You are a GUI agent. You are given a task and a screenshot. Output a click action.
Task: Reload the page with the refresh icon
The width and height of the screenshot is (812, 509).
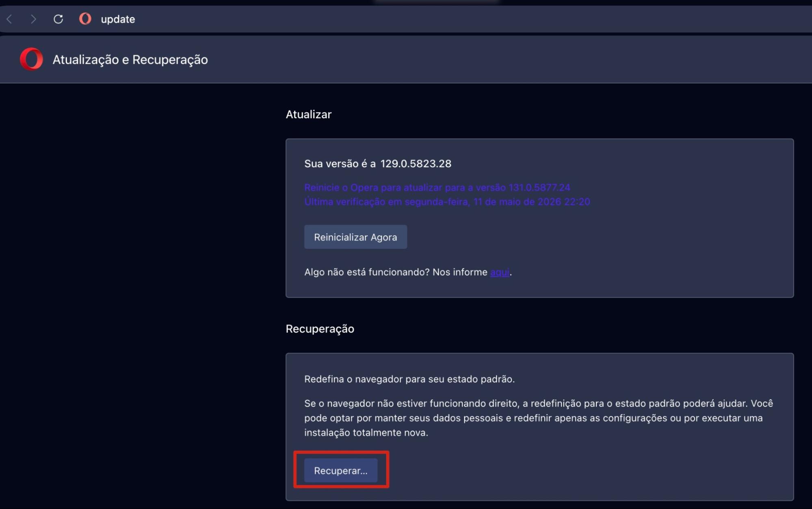tap(58, 19)
